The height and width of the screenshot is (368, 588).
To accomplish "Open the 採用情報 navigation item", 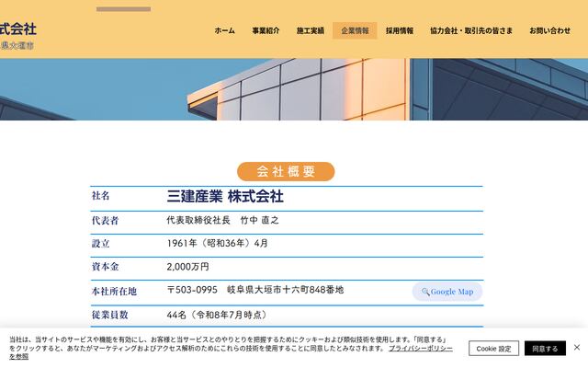I will point(400,30).
